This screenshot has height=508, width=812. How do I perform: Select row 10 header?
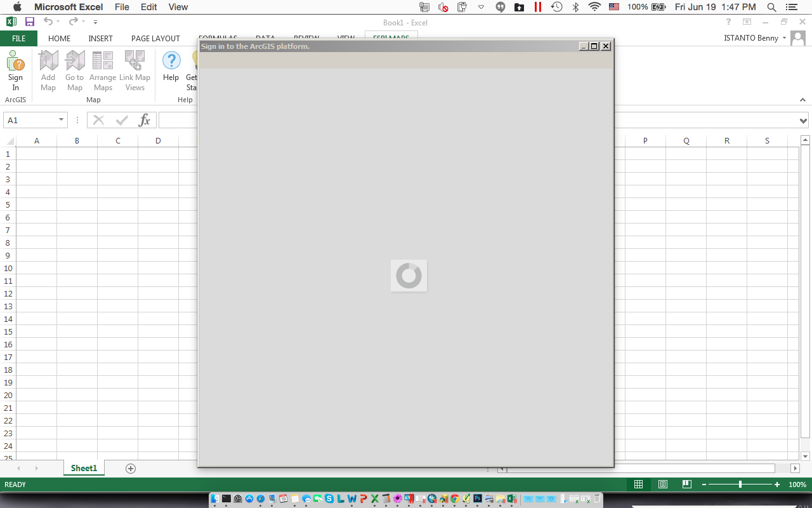[x=8, y=268]
